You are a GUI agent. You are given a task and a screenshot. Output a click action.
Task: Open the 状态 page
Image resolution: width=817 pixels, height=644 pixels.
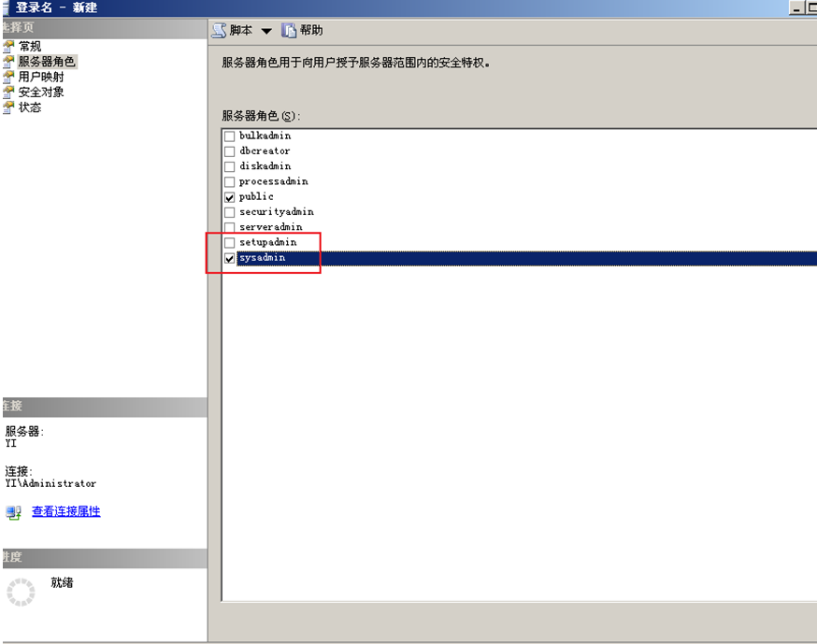tap(31, 107)
